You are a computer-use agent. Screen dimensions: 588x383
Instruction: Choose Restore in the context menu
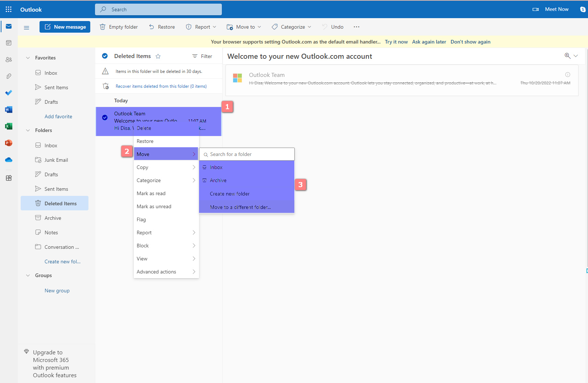[166, 141]
